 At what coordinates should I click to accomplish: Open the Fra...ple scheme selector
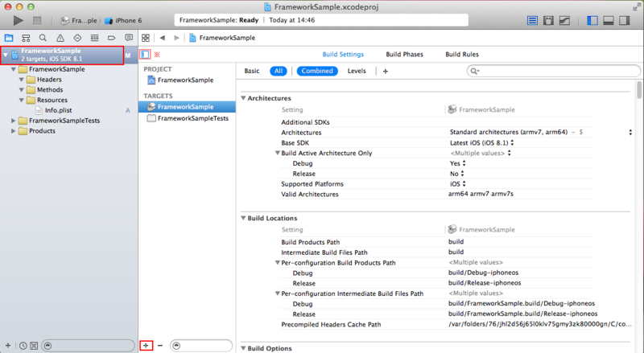[79, 21]
